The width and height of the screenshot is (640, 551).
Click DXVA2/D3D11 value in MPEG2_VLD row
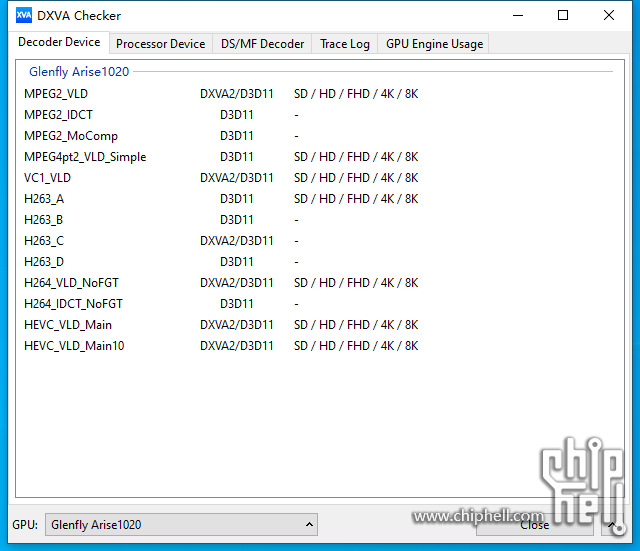coord(236,94)
